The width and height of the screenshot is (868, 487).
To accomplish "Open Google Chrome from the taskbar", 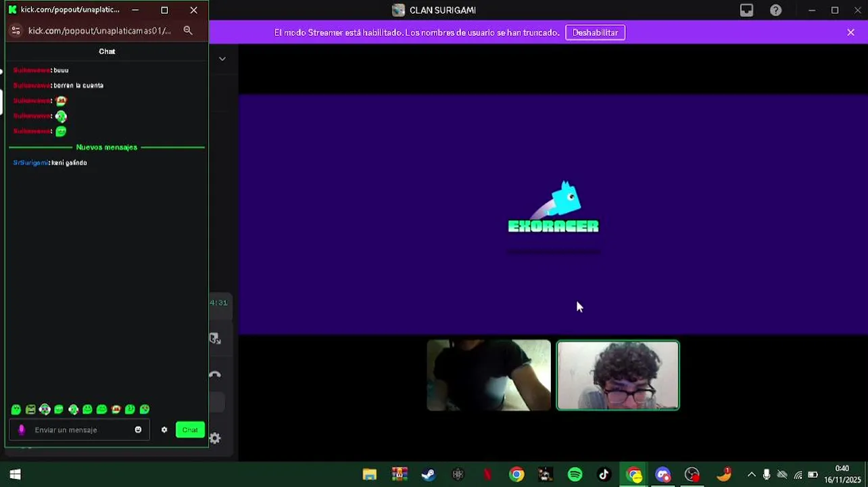I will [x=516, y=474].
